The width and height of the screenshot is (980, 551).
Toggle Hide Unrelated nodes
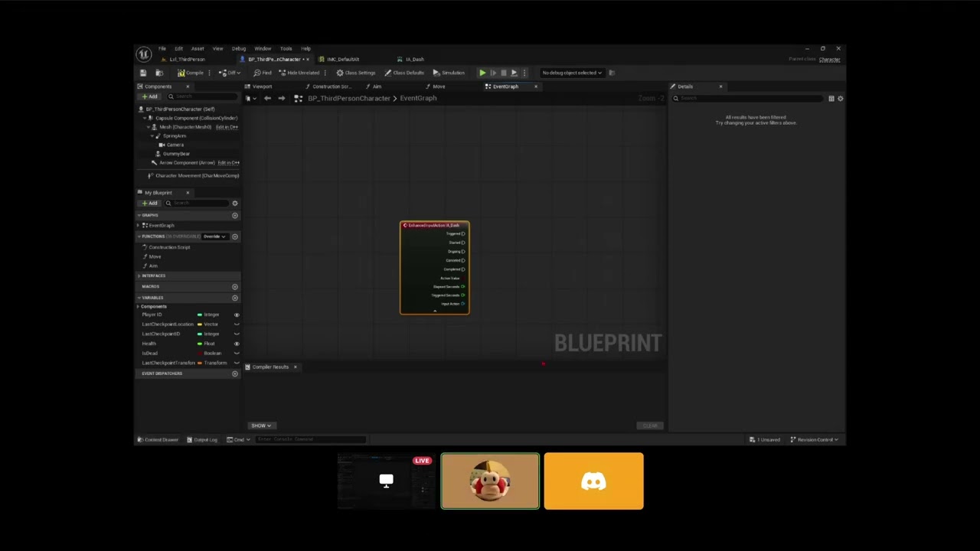click(x=299, y=73)
